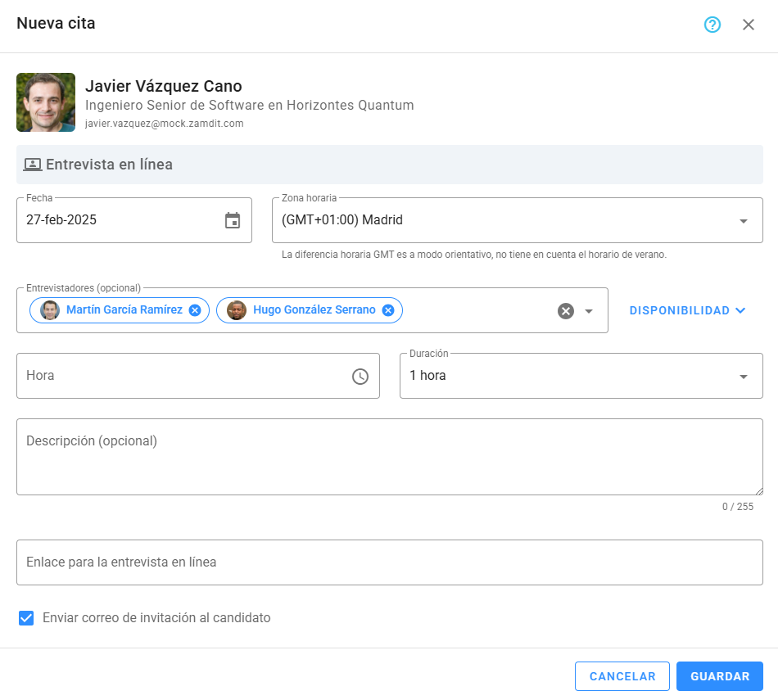Open the calendar date picker icon
Screen dimensions: 778x700
pos(233,220)
